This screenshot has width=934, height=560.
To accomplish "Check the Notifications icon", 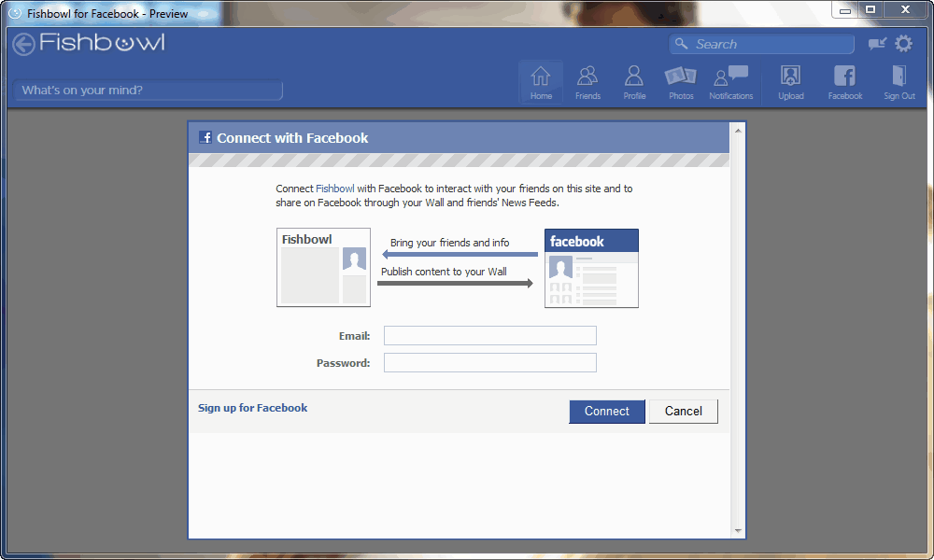I will (730, 82).
